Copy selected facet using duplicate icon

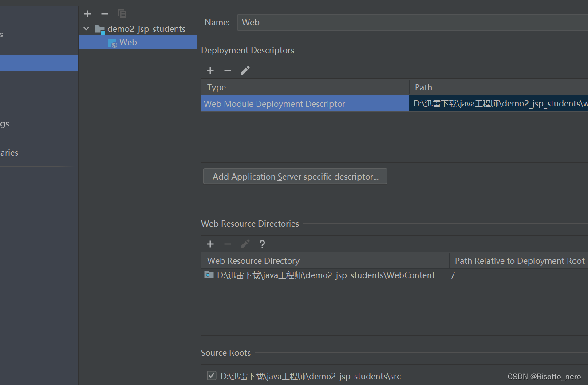(x=122, y=14)
